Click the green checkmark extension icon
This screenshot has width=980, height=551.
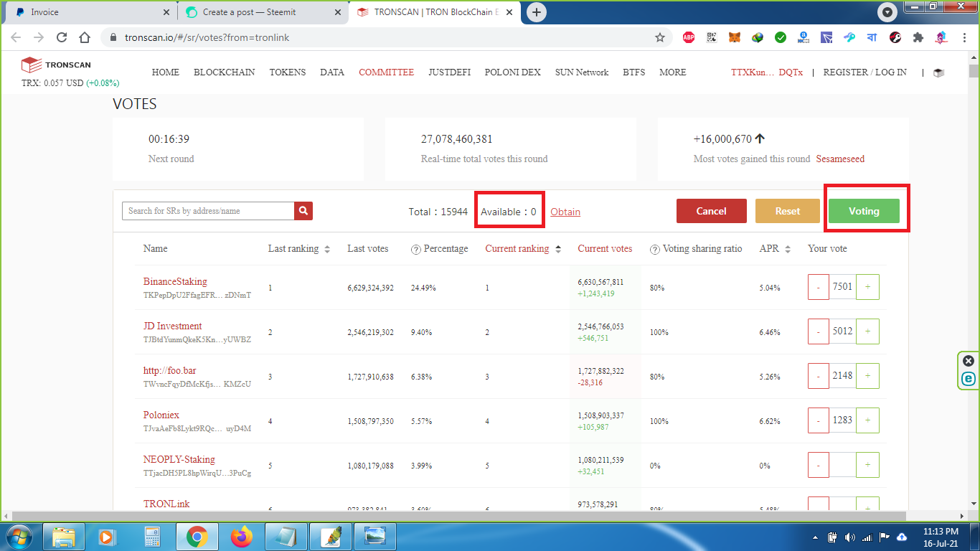coord(781,37)
